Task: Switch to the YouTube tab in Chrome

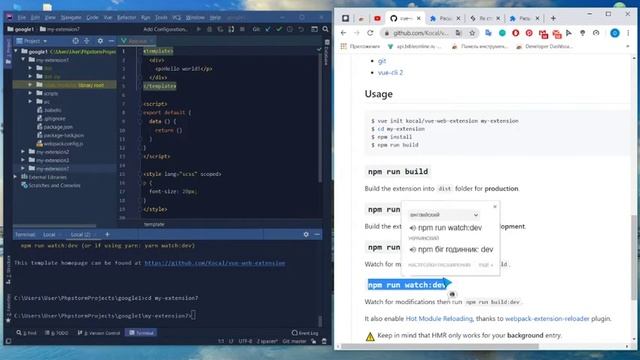Action: click(377, 18)
